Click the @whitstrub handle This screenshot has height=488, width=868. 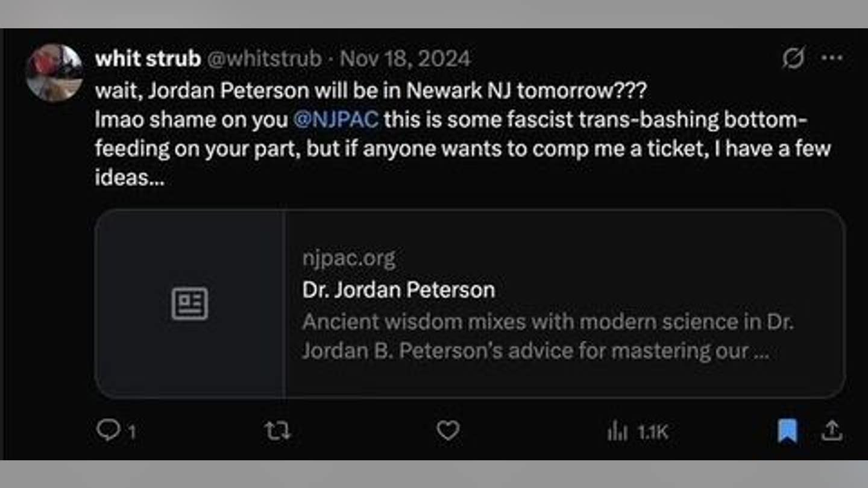pyautogui.click(x=264, y=59)
